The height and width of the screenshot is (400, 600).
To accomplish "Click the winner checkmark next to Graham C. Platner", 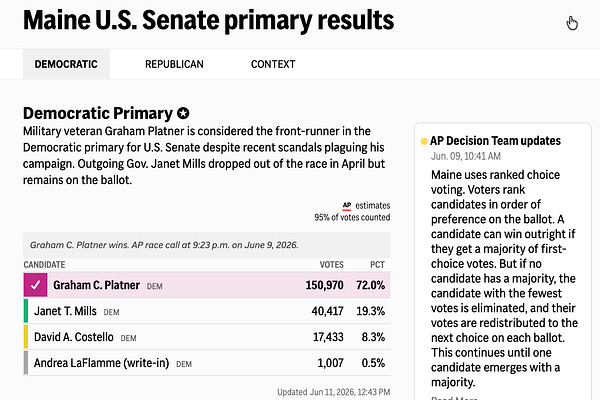I will coord(35,285).
